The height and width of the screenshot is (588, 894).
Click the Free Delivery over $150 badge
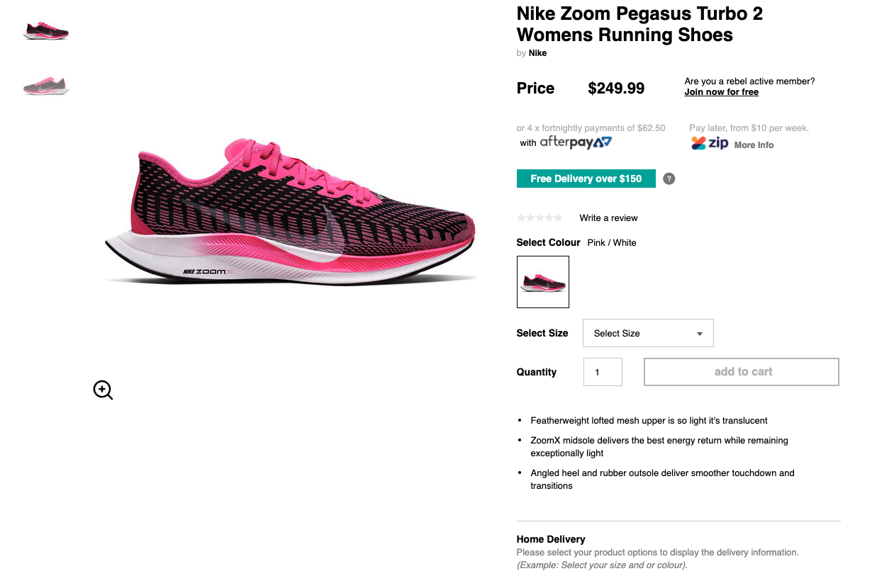pyautogui.click(x=586, y=179)
